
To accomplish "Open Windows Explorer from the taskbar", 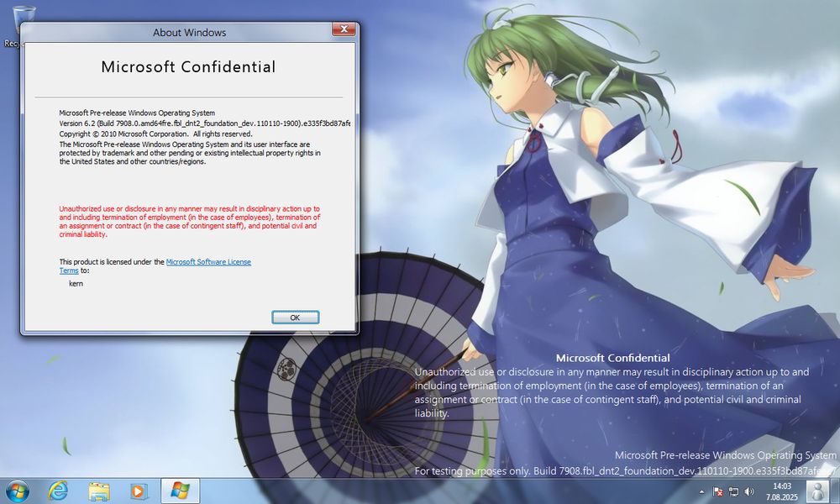I will (x=98, y=491).
